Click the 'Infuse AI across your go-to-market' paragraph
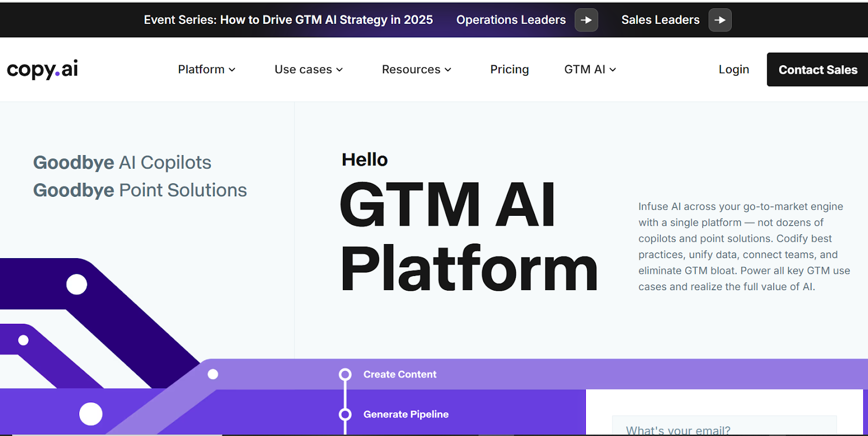Screen dimensions: 868x436 point(744,246)
